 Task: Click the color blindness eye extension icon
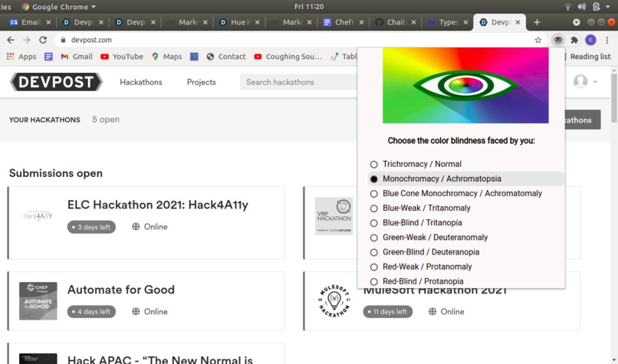click(557, 40)
